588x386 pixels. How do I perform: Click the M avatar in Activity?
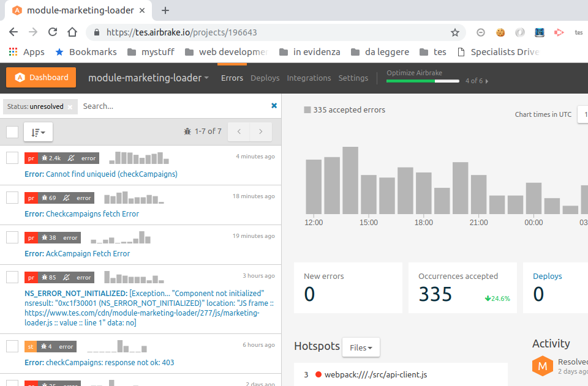(x=543, y=366)
